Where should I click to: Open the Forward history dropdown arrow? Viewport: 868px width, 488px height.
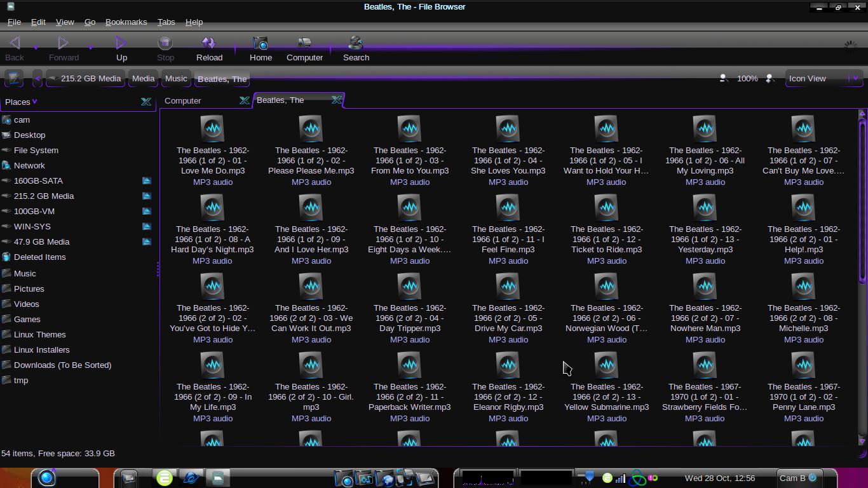90,47
